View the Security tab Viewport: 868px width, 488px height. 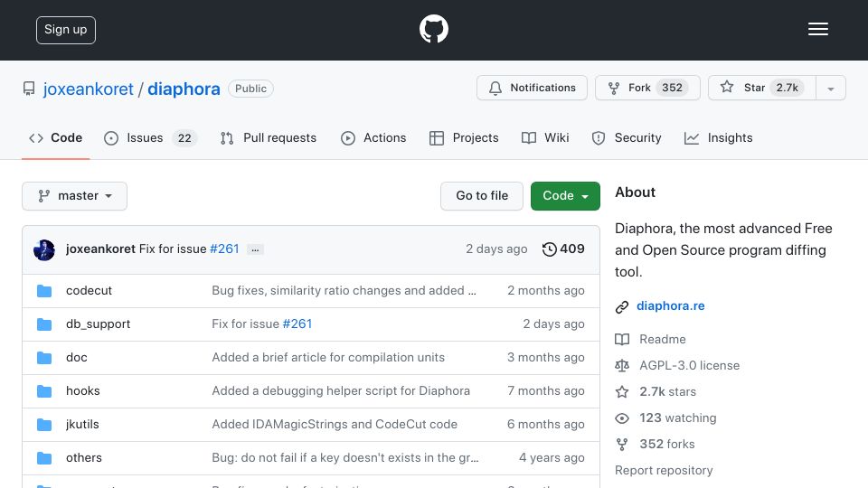tap(627, 137)
